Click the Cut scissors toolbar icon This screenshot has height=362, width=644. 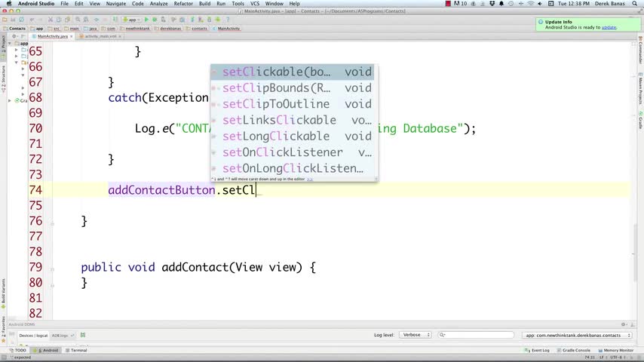coord(51,20)
